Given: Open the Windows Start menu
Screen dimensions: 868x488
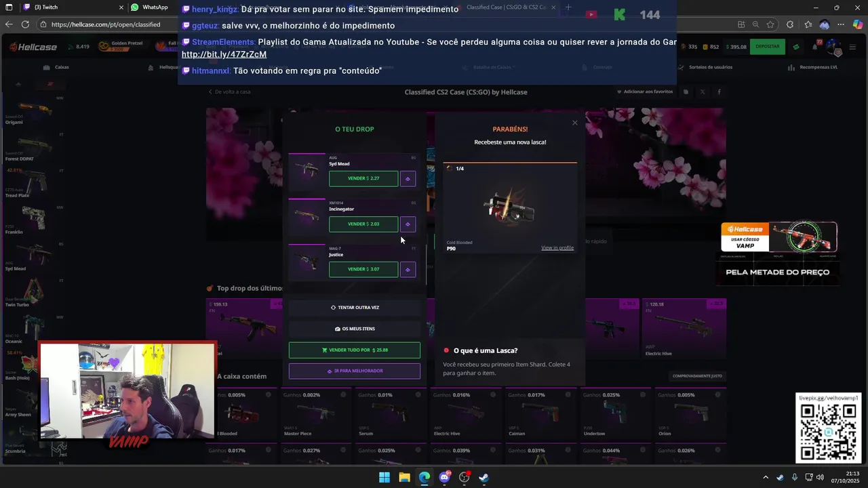Looking at the screenshot, I should [384, 477].
